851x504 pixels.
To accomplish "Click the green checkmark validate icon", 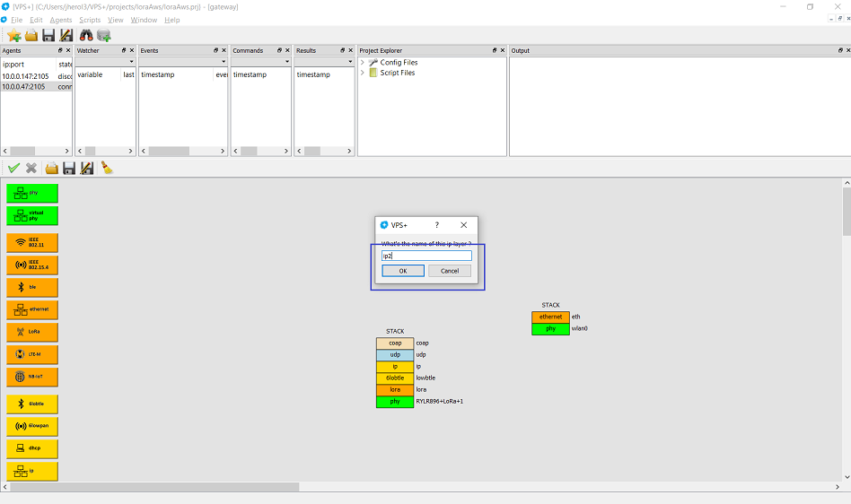I will coord(13,168).
